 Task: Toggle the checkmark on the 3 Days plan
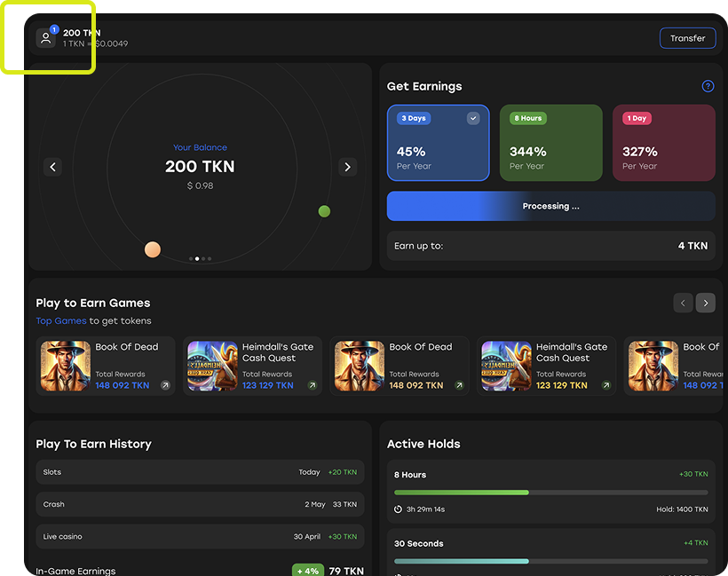click(473, 118)
